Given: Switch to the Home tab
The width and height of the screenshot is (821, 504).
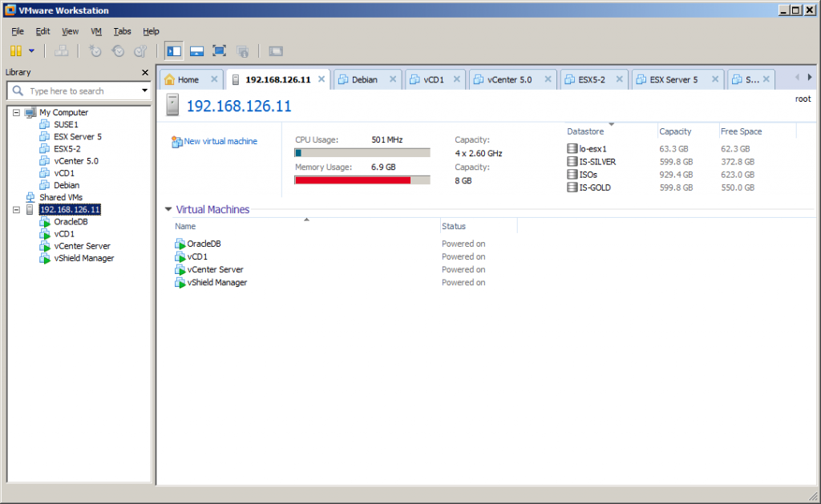Looking at the screenshot, I should tap(188, 79).
